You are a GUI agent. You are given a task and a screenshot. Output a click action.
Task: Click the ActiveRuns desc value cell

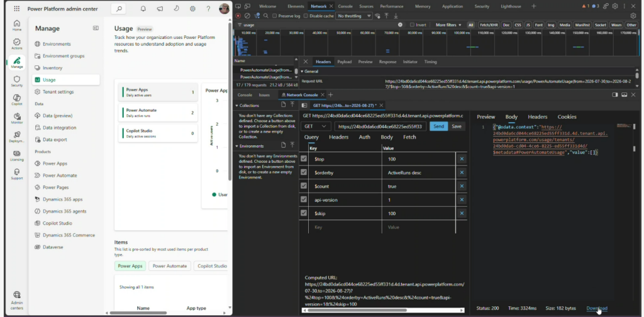point(418,172)
